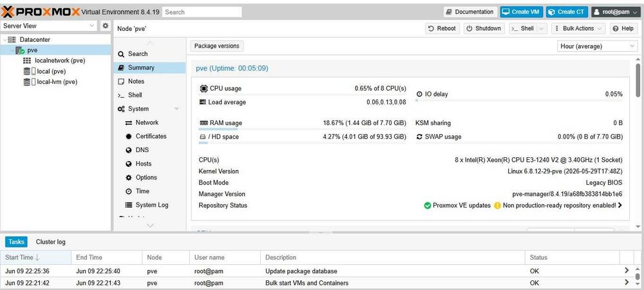The width and height of the screenshot is (644, 290).
Task: Open the Summary menu item
Action: click(149, 68)
